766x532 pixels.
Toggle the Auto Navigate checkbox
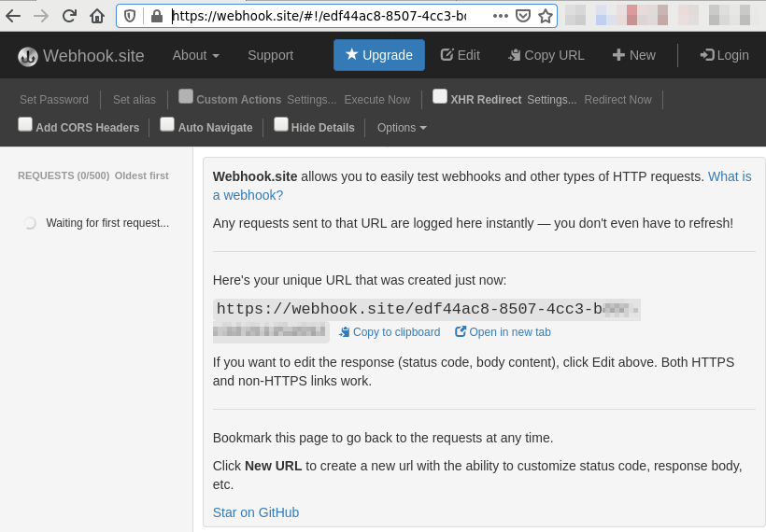pyautogui.click(x=167, y=124)
